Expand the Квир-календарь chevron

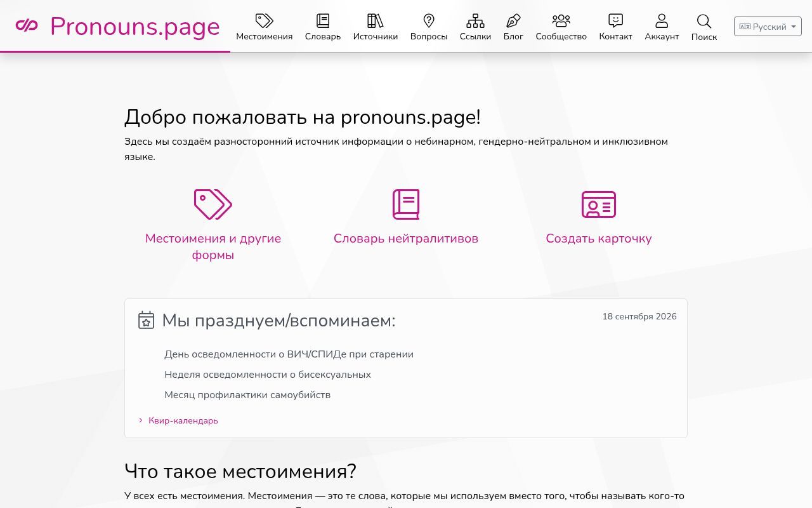click(x=141, y=420)
